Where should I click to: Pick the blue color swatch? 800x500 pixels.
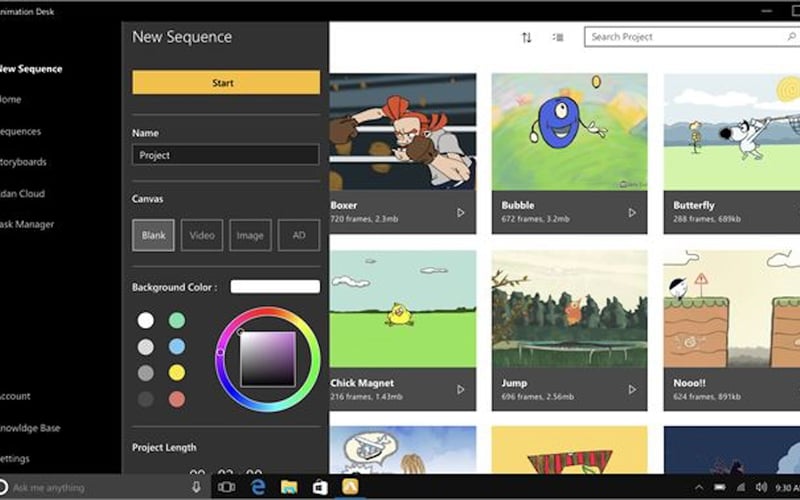(177, 347)
